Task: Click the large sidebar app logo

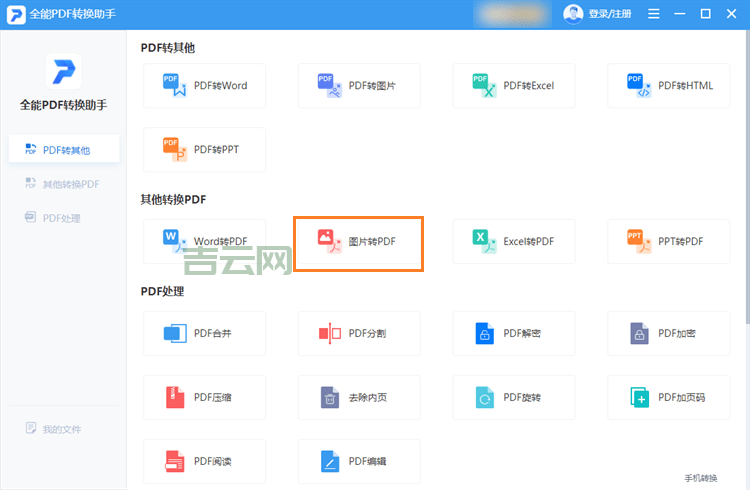Action: click(x=64, y=71)
